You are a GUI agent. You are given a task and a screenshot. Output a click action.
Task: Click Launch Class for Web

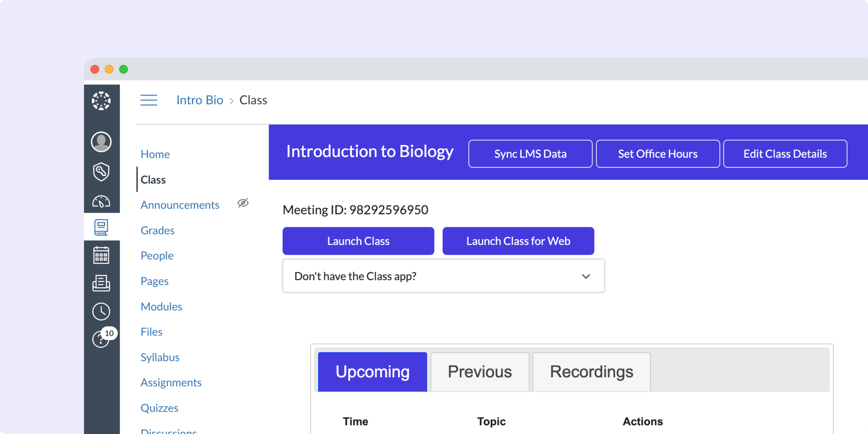click(518, 241)
